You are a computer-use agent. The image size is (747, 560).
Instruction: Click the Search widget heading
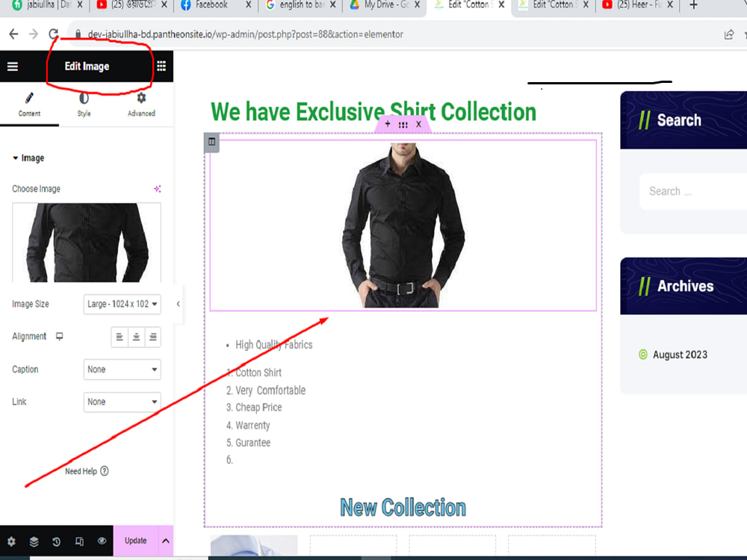click(x=679, y=120)
